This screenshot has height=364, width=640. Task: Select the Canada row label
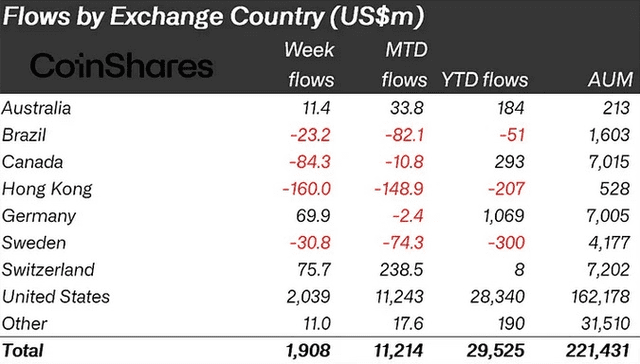pos(32,162)
